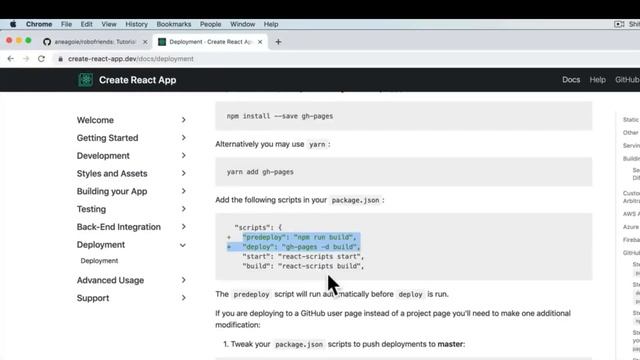Expand the Back-End Integration chevron
The width and height of the screenshot is (640, 360).
click(x=184, y=227)
